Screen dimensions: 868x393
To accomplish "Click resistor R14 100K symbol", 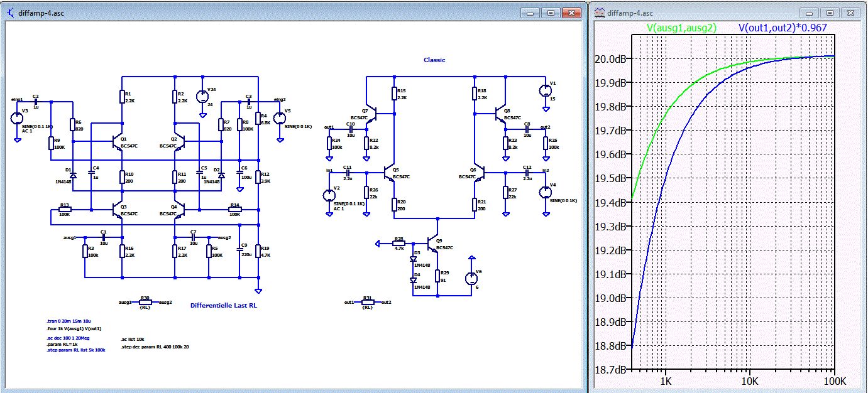I will (x=234, y=209).
